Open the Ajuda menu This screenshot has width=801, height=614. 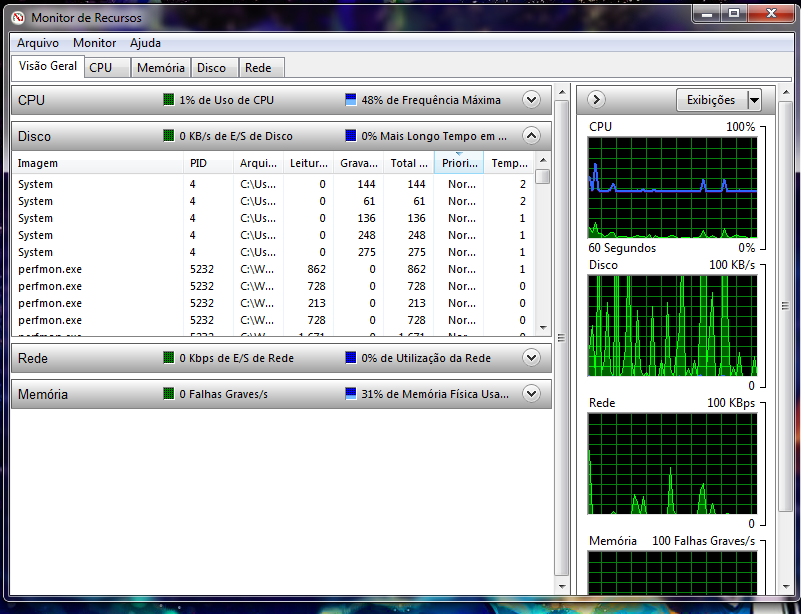146,43
